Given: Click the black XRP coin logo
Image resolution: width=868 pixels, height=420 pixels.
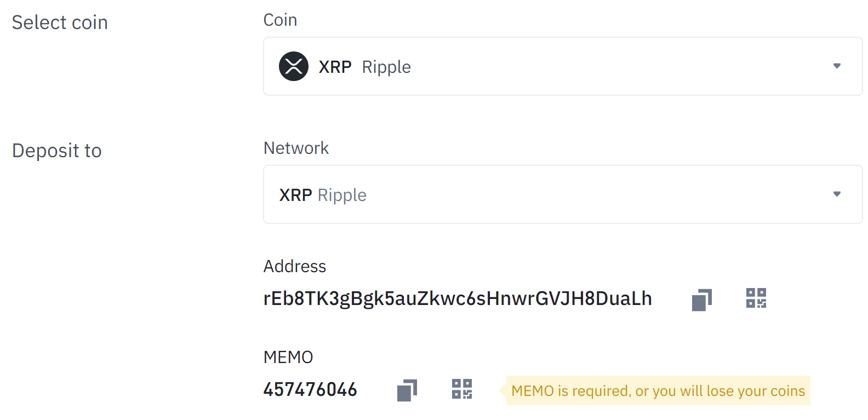Looking at the screenshot, I should (294, 66).
